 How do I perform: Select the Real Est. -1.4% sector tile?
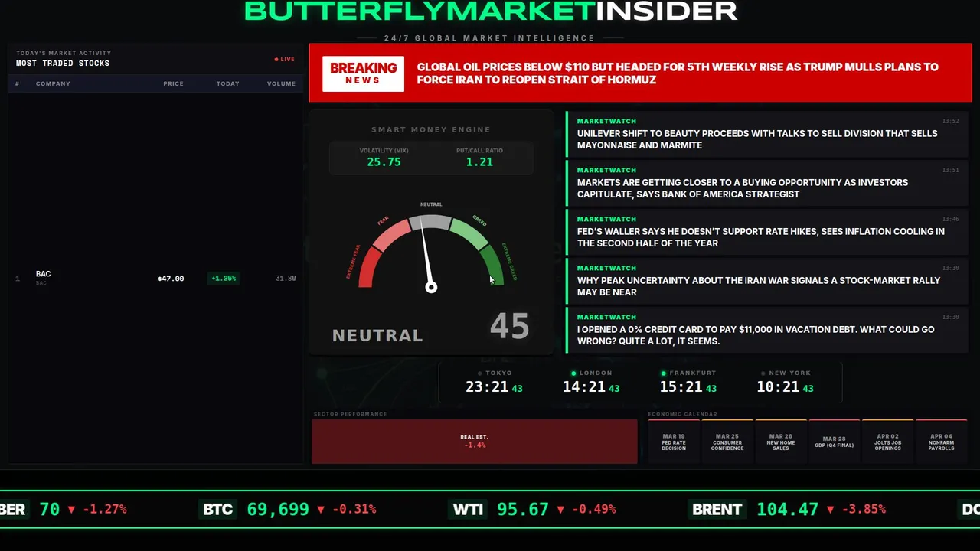[474, 442]
